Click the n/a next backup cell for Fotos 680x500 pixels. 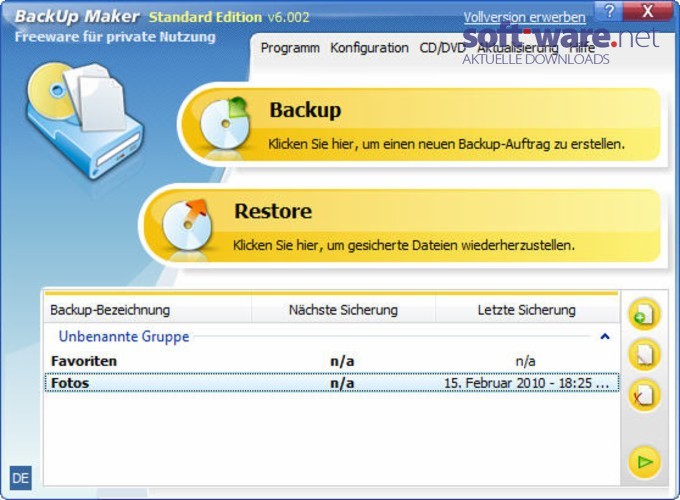[x=342, y=383]
